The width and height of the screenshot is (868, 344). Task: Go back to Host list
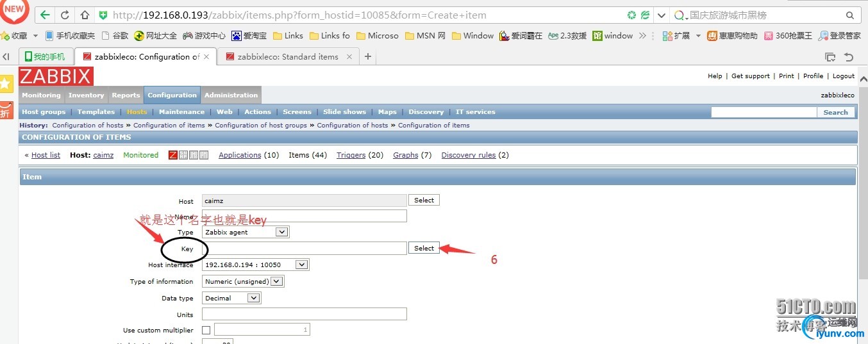pos(46,155)
